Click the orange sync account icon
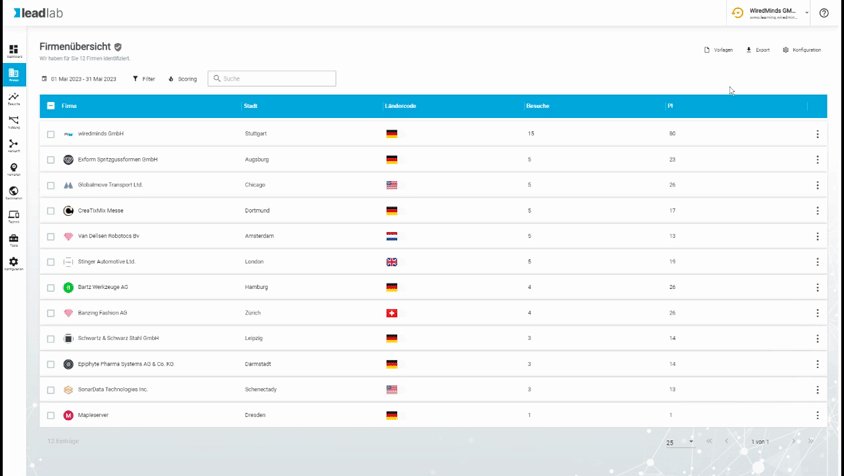 [738, 13]
